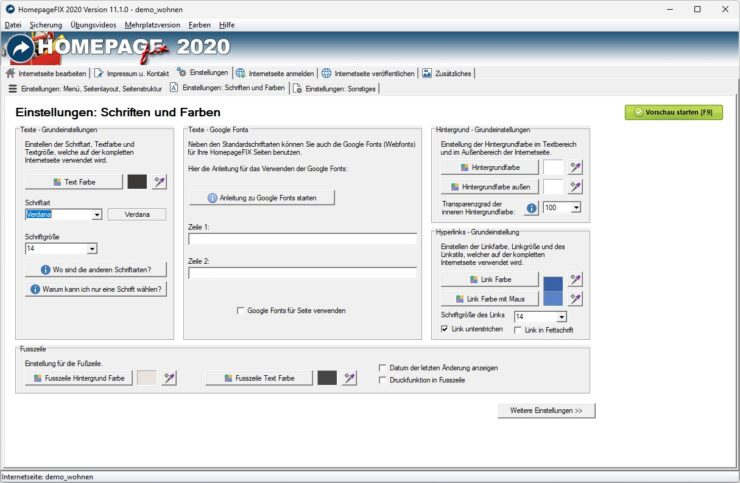The image size is (740, 483).
Task: Click the eyedropper for Fusszeile Hintergrund Farbe
Action: [169, 378]
